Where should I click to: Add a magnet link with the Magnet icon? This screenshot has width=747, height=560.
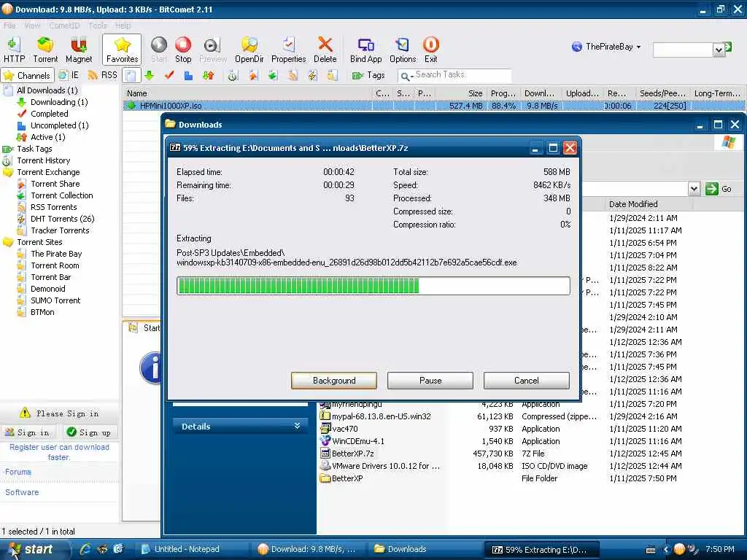point(79,50)
